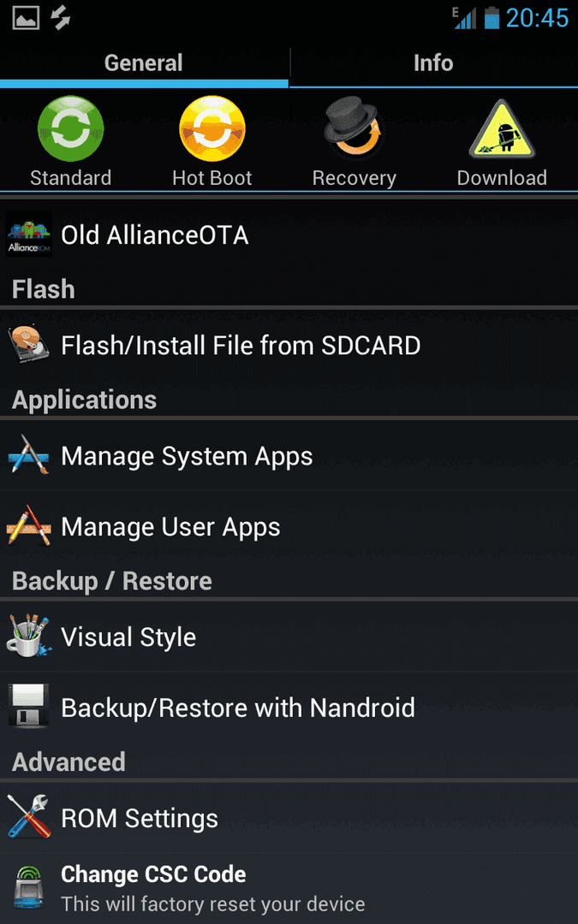Select the paint cup Visual Style icon

(29, 637)
